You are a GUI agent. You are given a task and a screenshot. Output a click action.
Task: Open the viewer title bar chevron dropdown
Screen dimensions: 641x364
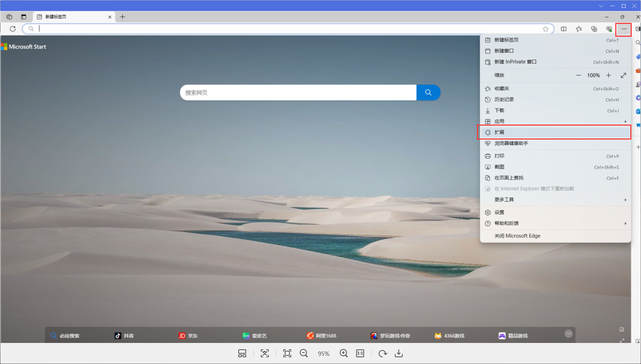(601, 6)
